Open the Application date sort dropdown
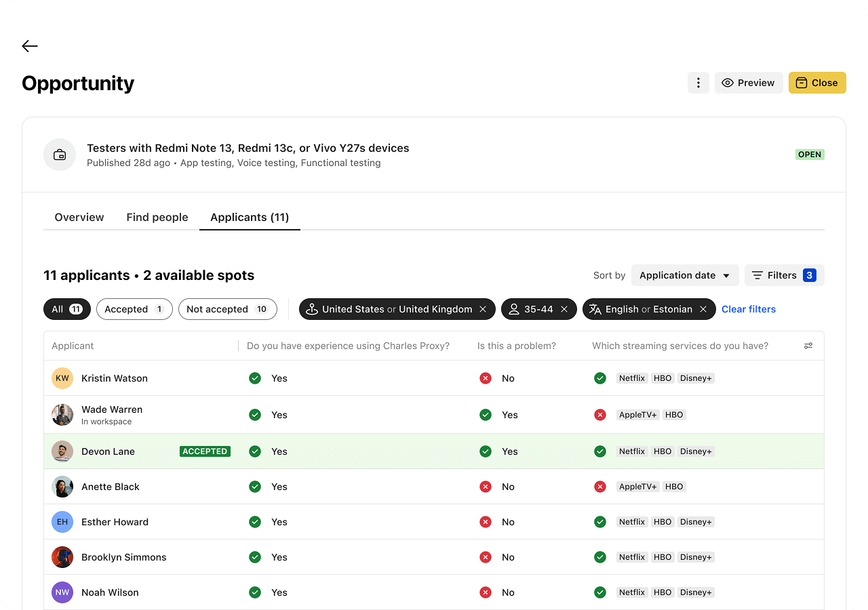The width and height of the screenshot is (868, 610). 685,275
